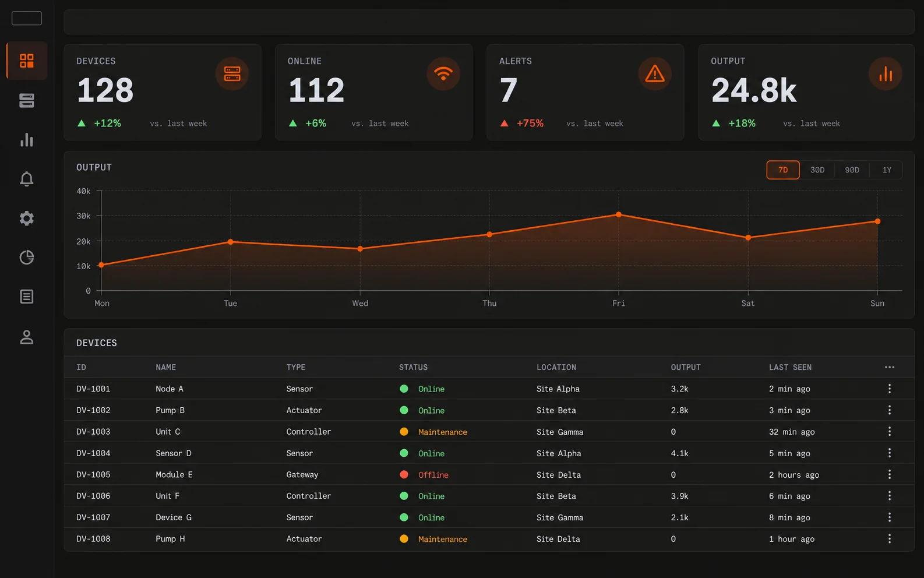924x578 pixels.
Task: Click the warning triangle on Alerts card
Action: click(655, 74)
